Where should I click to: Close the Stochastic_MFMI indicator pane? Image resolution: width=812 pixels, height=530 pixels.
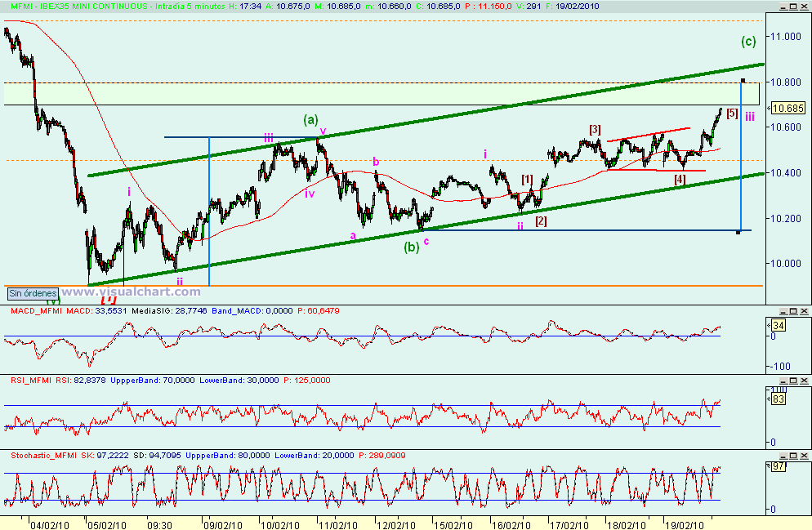click(x=804, y=456)
